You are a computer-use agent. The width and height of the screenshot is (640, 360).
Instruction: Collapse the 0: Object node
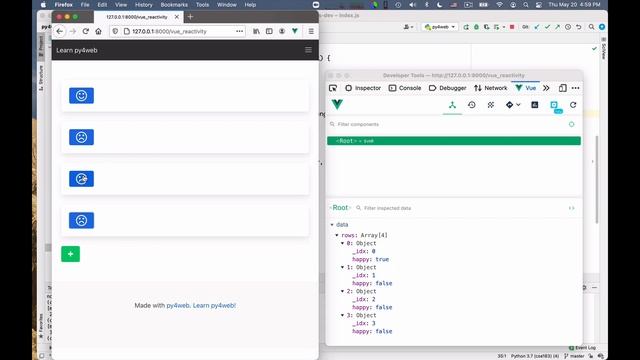click(342, 243)
